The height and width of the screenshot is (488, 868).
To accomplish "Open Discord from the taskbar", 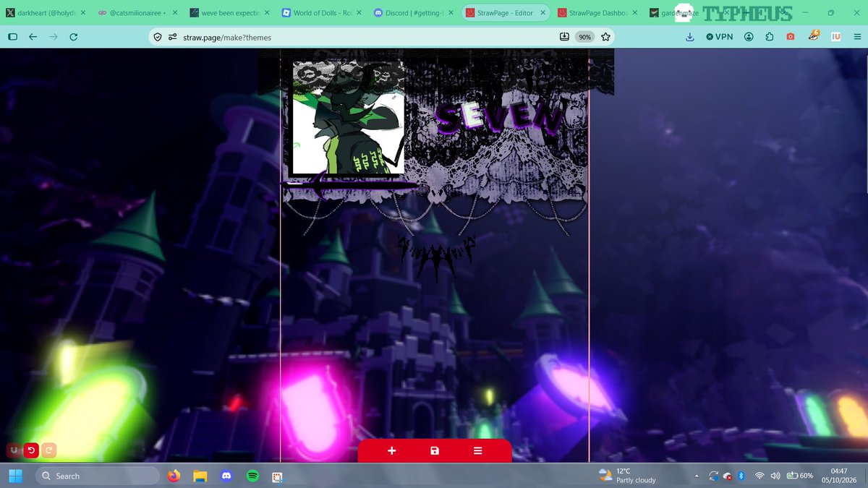I will click(226, 476).
